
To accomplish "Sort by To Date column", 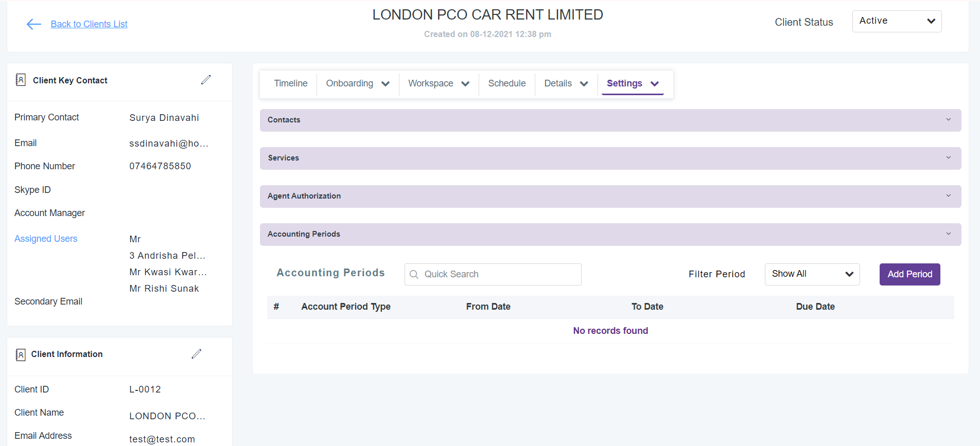I will [x=647, y=307].
